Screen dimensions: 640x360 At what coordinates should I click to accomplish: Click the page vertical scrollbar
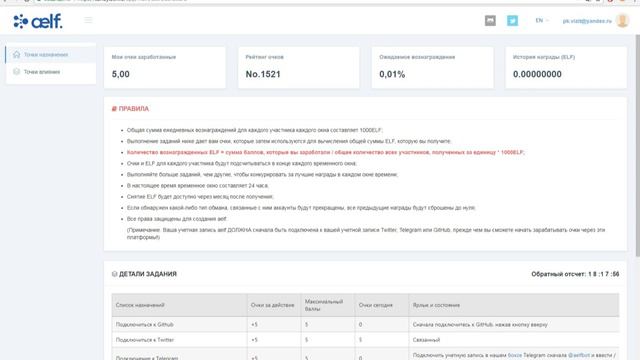tap(638, 145)
